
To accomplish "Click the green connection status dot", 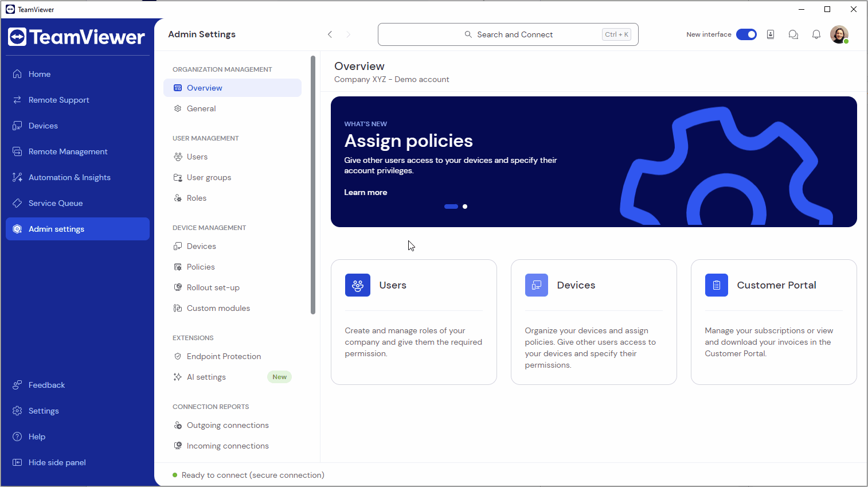I will [x=175, y=475].
